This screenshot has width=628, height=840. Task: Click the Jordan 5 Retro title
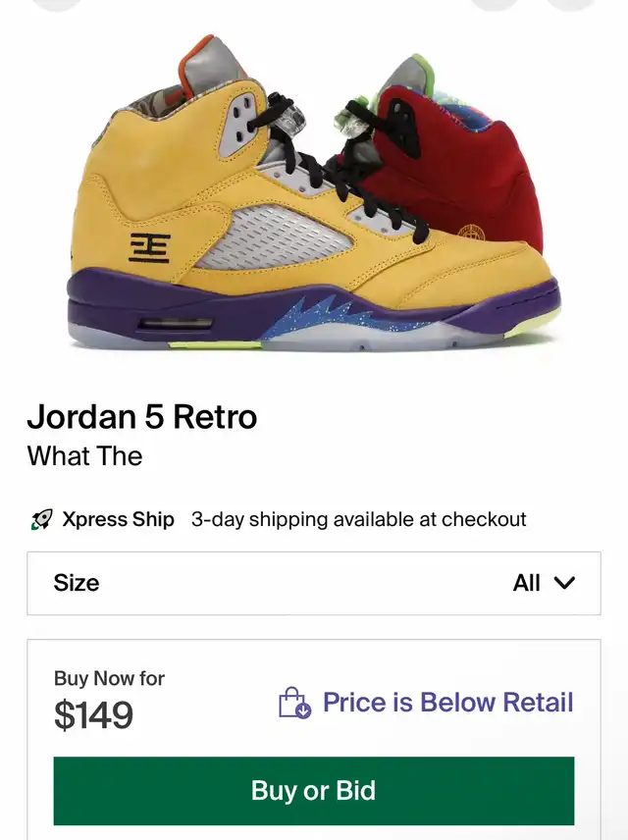pos(142,417)
